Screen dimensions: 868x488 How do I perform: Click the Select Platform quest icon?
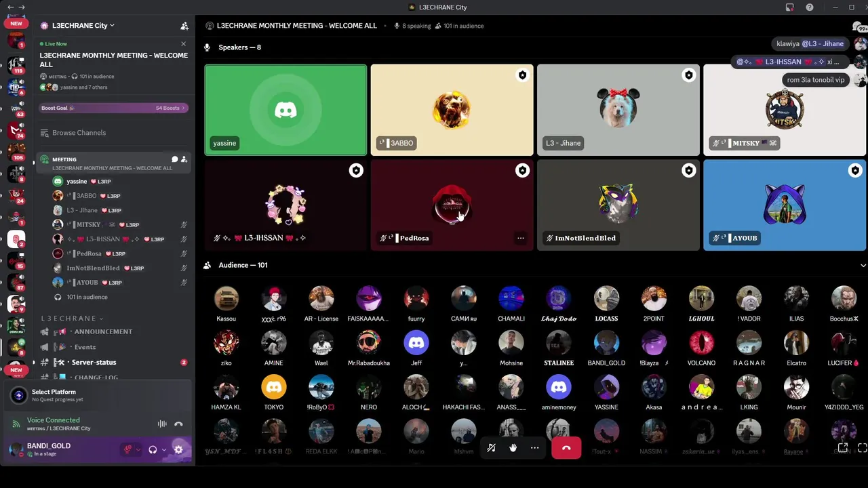(19, 395)
